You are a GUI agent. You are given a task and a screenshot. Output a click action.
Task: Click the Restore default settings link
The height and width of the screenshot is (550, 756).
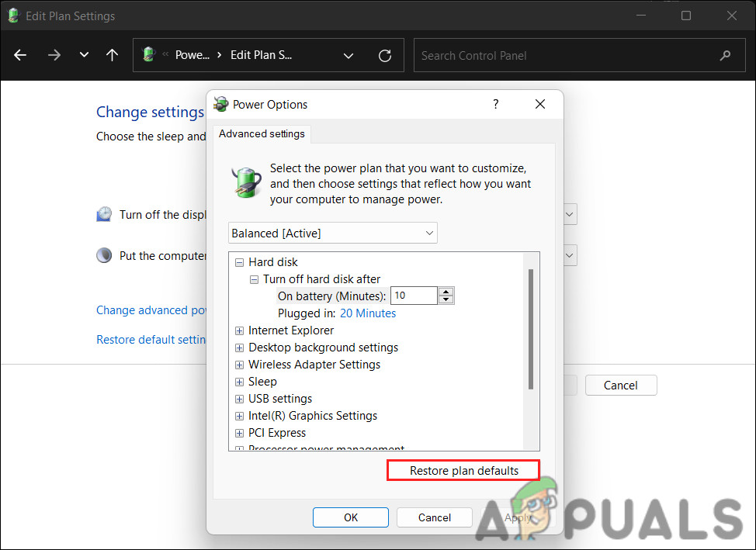150,339
